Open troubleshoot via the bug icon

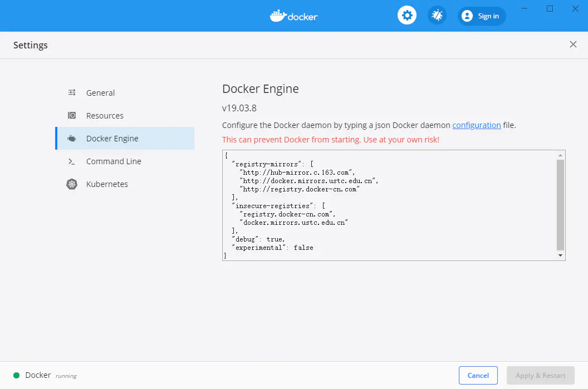pos(437,16)
